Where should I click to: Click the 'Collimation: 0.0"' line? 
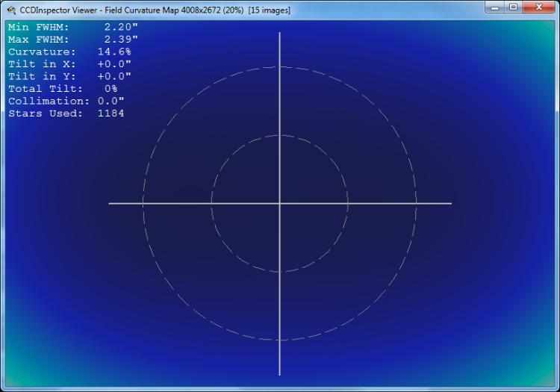[66, 101]
